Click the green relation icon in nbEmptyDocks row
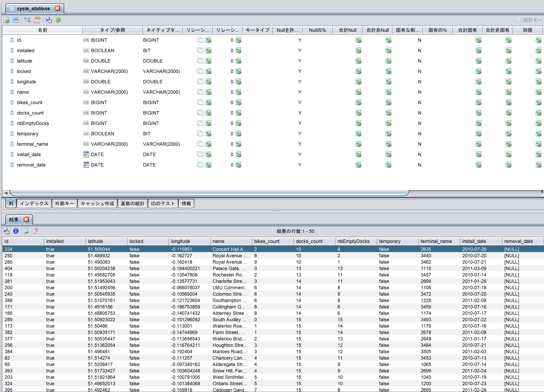Screen dimensions: 544x392 (208, 123)
